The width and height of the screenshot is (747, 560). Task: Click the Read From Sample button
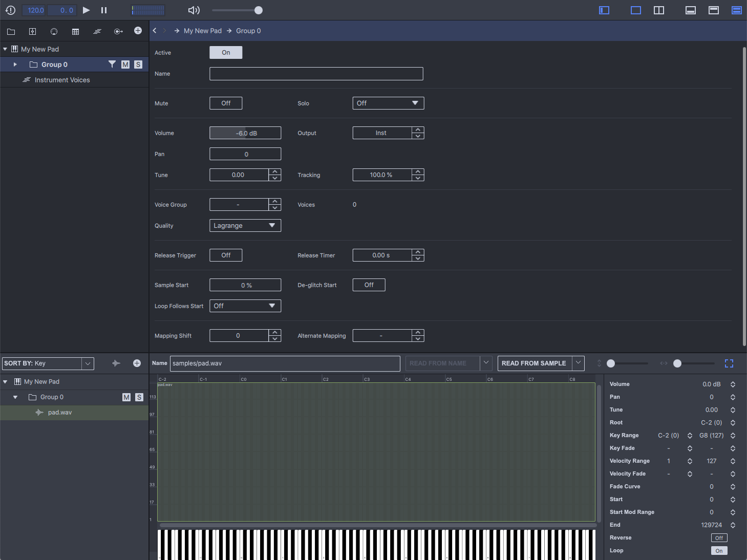tap(534, 363)
